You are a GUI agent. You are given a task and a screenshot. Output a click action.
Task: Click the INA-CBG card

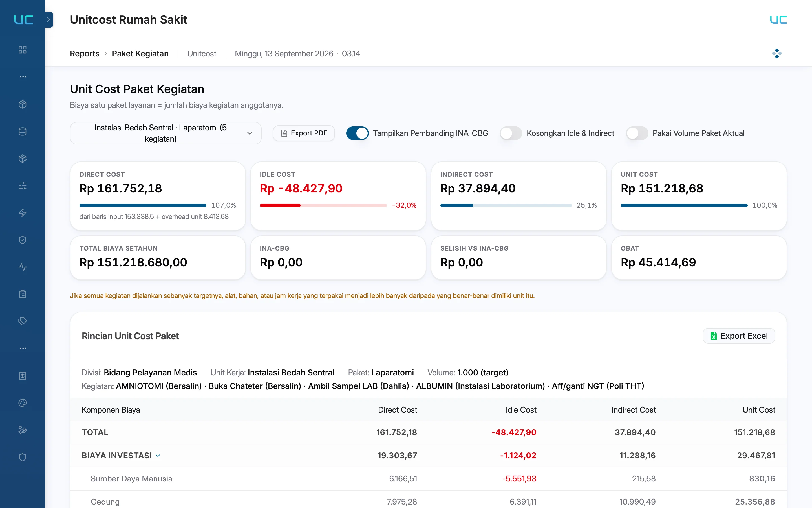pos(338,258)
